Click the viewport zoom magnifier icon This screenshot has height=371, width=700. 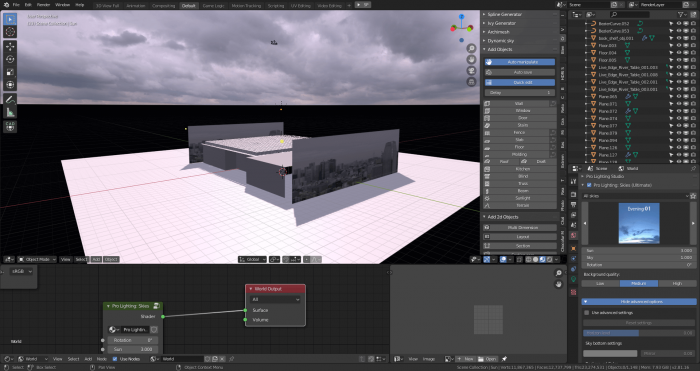(x=471, y=48)
